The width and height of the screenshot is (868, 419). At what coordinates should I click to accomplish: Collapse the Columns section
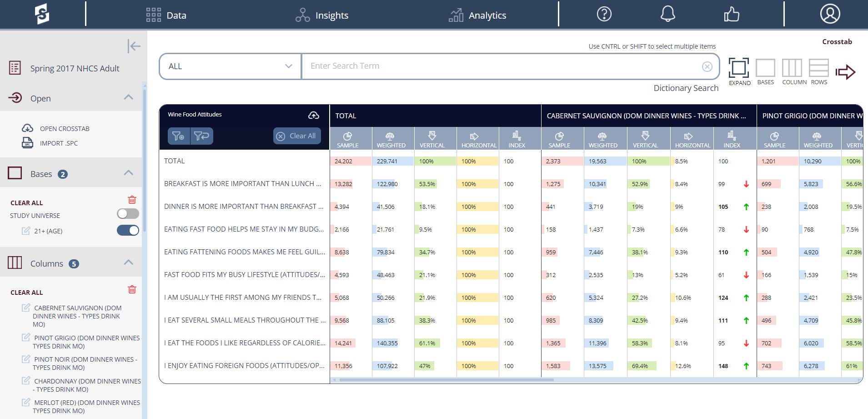click(129, 263)
